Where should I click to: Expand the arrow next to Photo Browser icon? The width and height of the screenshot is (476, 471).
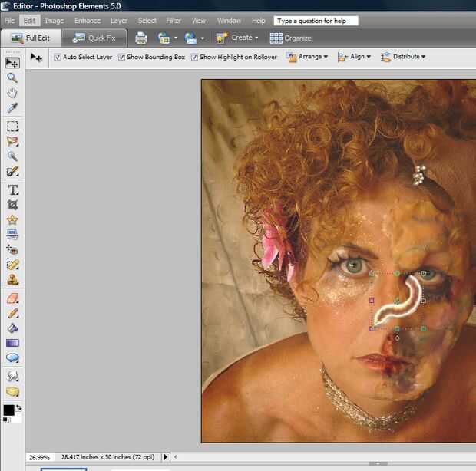click(176, 38)
